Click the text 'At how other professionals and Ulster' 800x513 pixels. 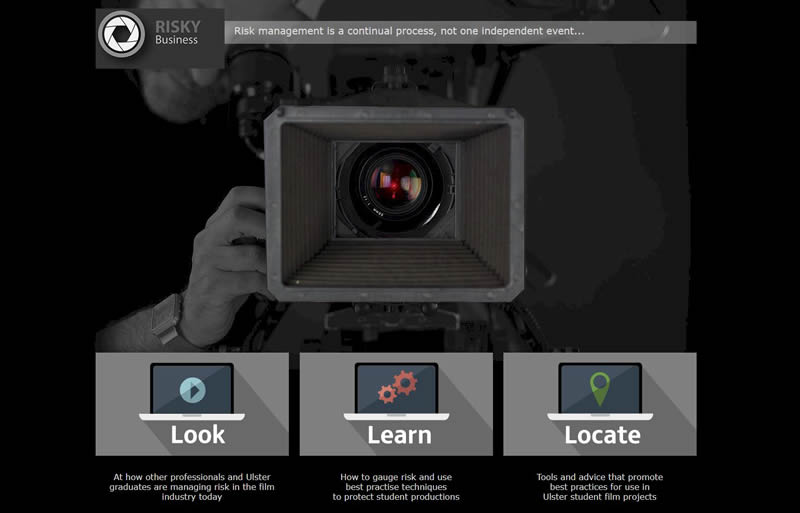click(192, 477)
